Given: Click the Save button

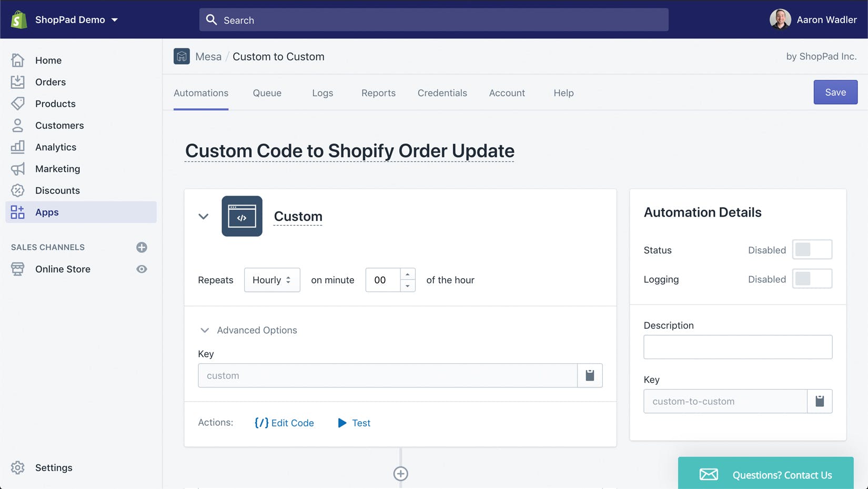Looking at the screenshot, I should tap(835, 92).
